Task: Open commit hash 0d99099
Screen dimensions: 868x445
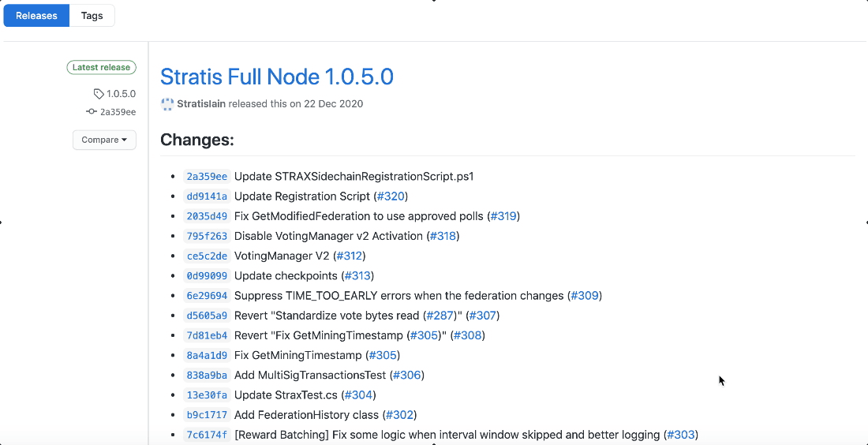Action: coord(207,276)
